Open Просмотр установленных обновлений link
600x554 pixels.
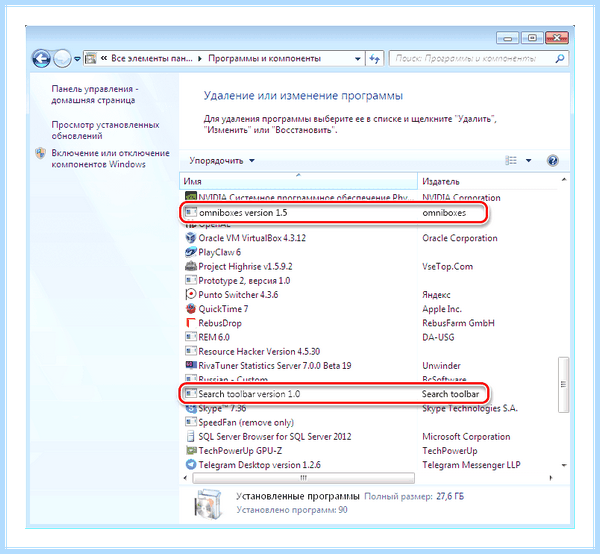click(x=105, y=130)
